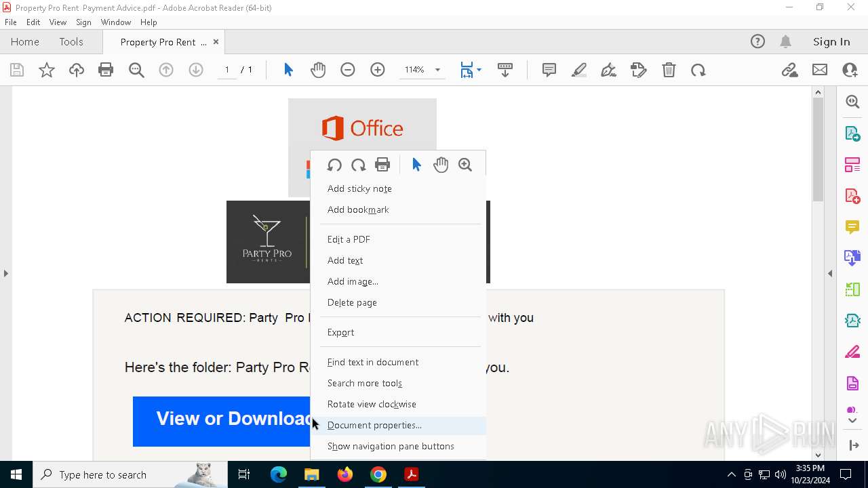The image size is (868, 488).
Task: Choose Export from the context menu
Action: tap(398, 332)
